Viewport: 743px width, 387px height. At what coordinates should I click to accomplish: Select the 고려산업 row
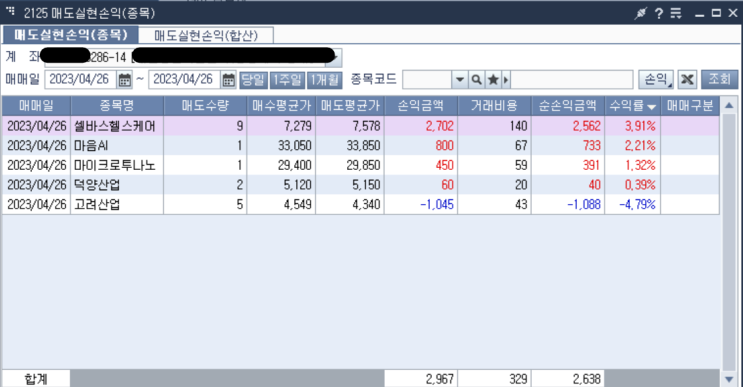click(361, 205)
